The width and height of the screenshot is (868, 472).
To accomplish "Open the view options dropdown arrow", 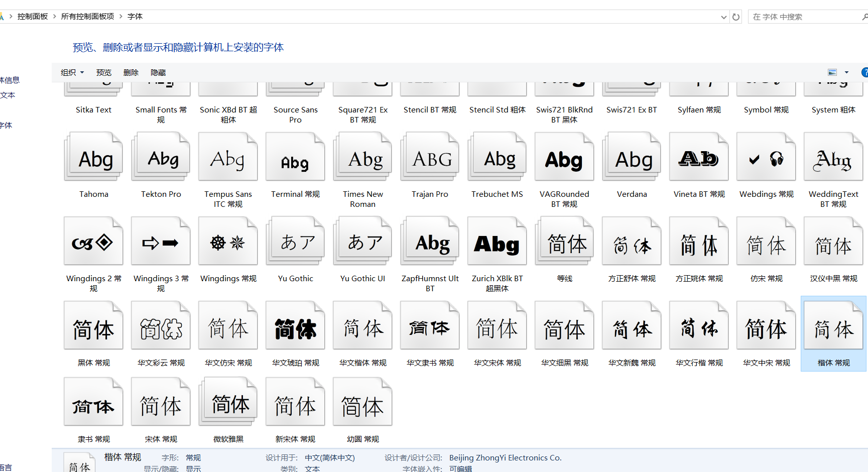I will coord(846,72).
